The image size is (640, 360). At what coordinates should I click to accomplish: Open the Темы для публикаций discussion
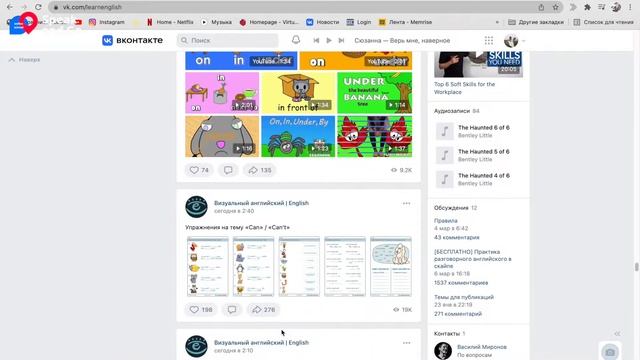click(464, 297)
